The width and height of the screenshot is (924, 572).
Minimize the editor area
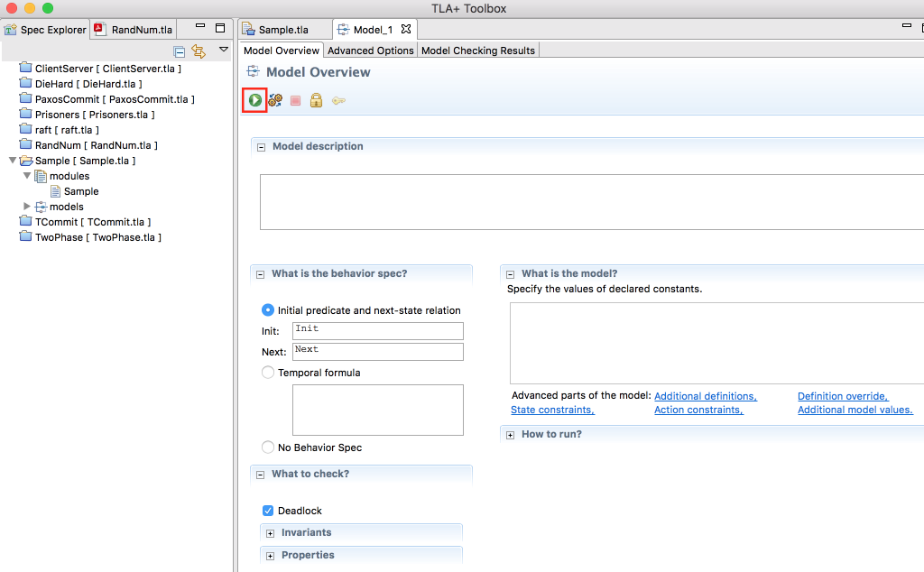[906, 26]
